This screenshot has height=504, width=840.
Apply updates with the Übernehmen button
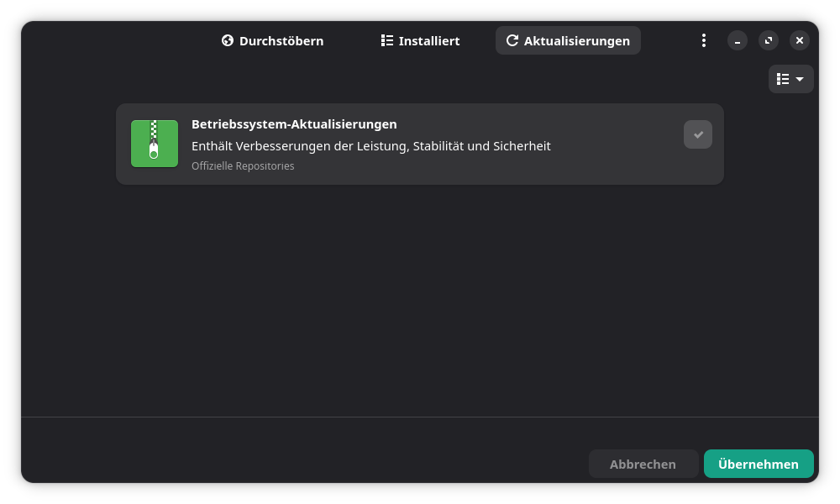click(x=759, y=464)
